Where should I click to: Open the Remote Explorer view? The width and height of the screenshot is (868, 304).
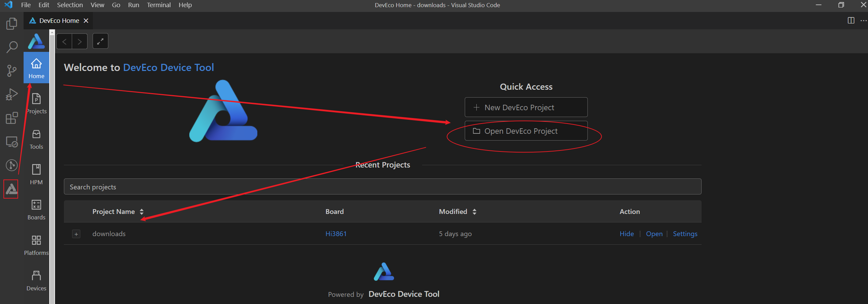point(12,142)
